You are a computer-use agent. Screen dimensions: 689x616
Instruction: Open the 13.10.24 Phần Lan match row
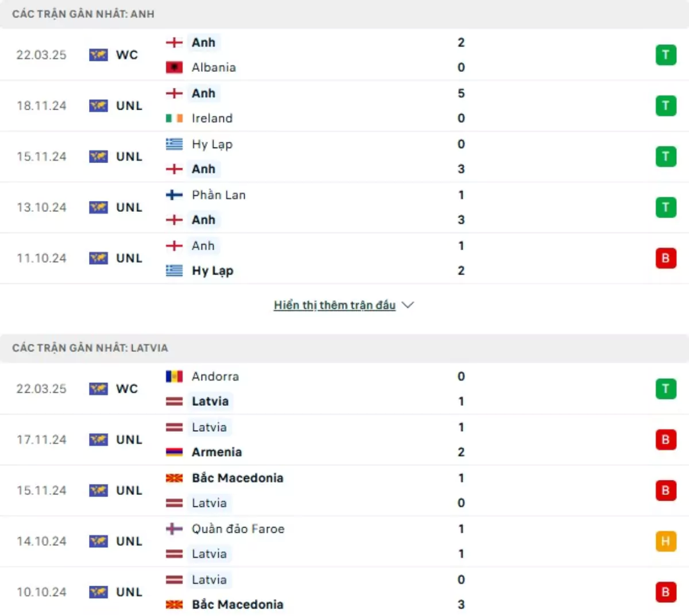(x=344, y=208)
